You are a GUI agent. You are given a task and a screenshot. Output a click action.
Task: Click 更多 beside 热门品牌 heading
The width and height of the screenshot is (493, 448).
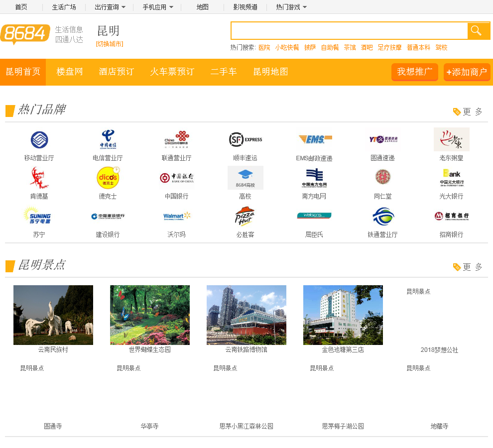468,112
